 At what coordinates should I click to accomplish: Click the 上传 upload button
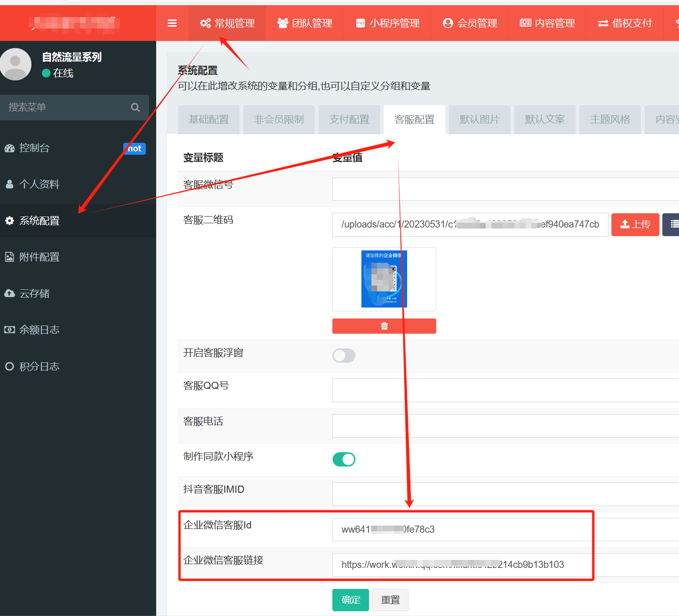coord(635,224)
